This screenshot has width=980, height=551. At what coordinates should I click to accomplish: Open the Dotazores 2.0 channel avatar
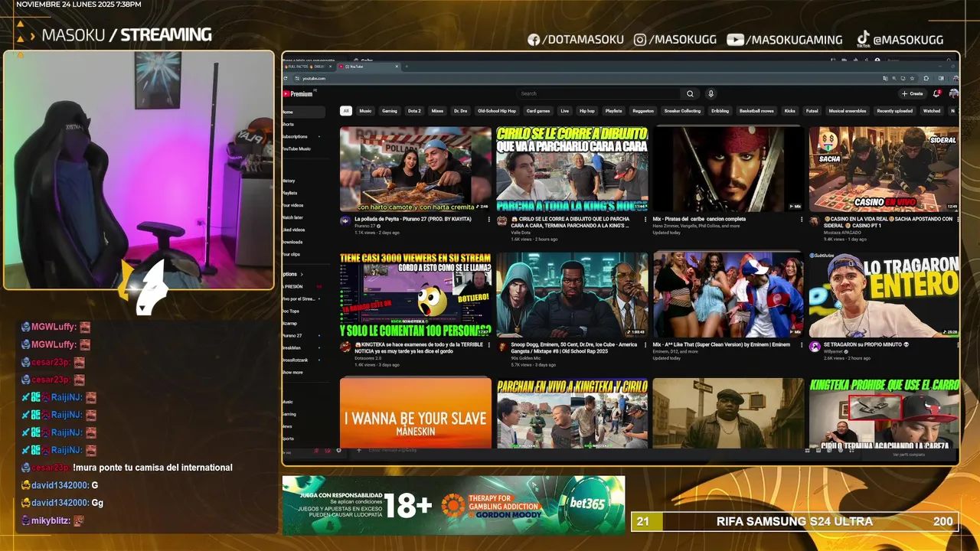click(345, 347)
